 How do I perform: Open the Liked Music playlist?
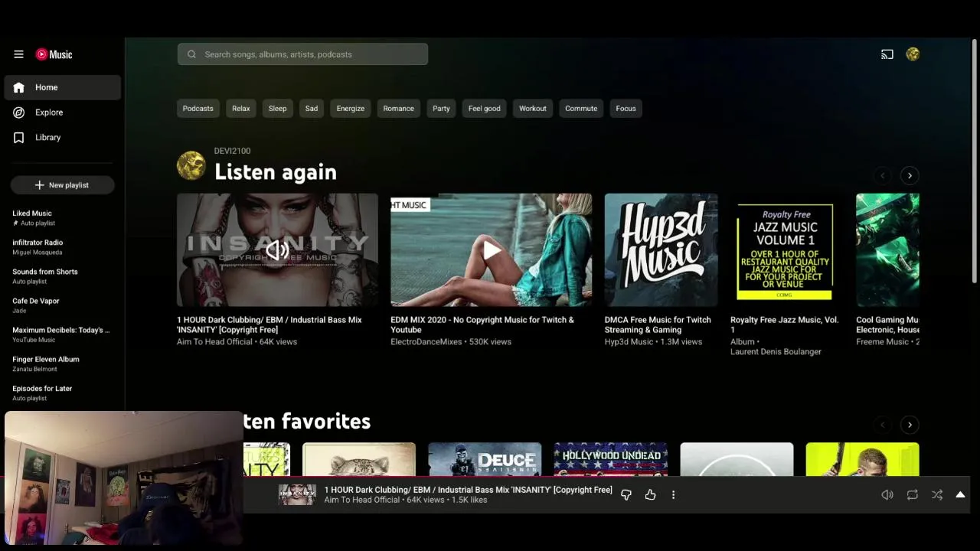(x=63, y=218)
